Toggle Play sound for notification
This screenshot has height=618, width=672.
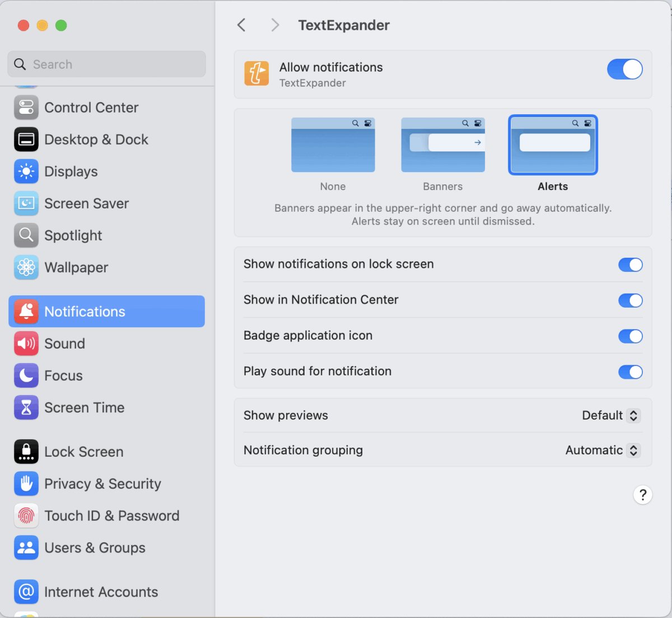click(630, 372)
